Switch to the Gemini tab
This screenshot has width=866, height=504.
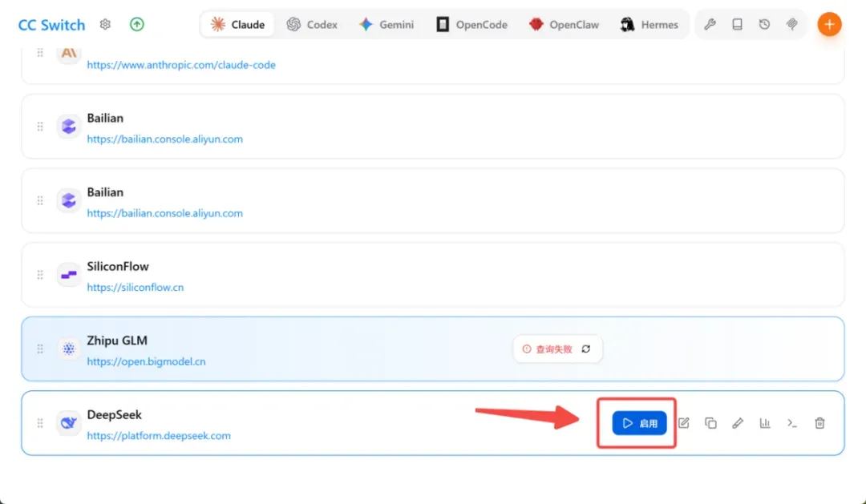pos(386,24)
